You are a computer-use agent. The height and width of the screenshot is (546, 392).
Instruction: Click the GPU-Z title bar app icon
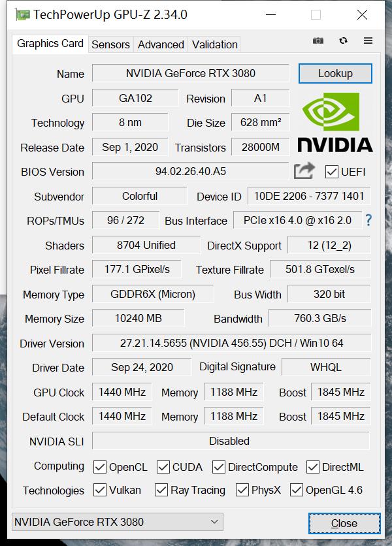[x=22, y=14]
